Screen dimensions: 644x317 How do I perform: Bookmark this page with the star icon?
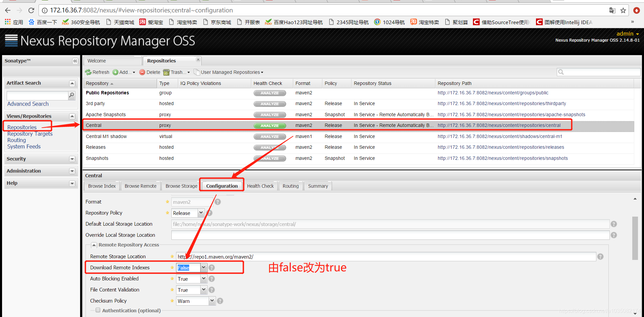point(623,10)
